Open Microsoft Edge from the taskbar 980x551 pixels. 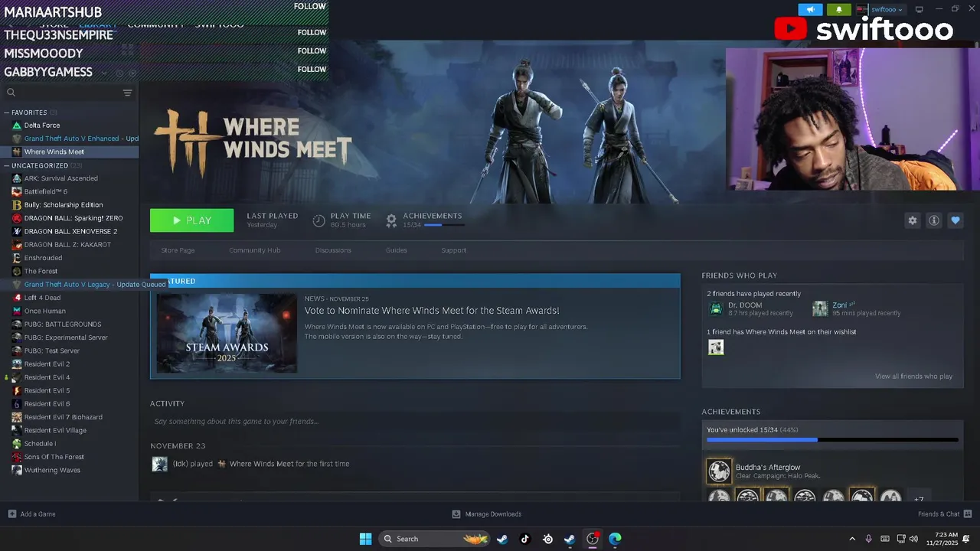(615, 539)
